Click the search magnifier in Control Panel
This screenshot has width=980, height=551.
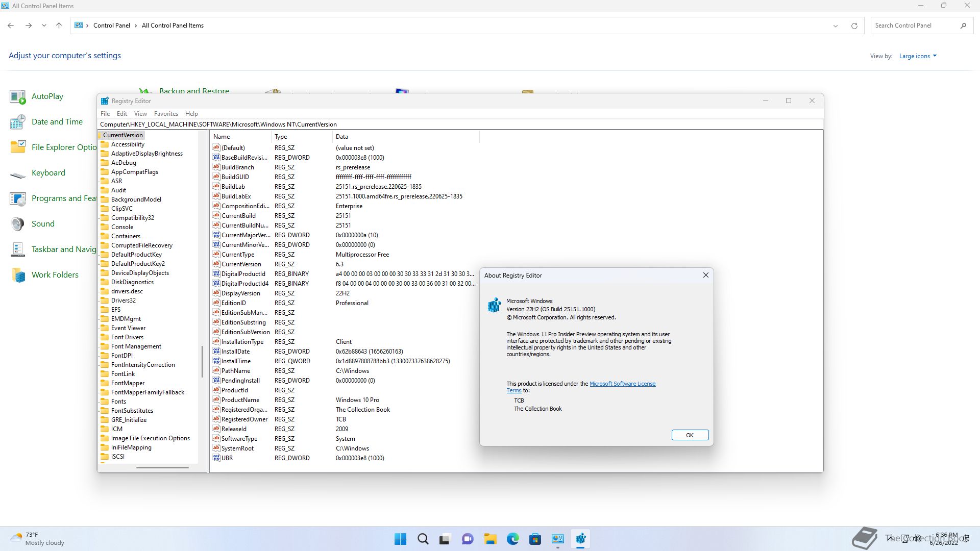point(963,26)
